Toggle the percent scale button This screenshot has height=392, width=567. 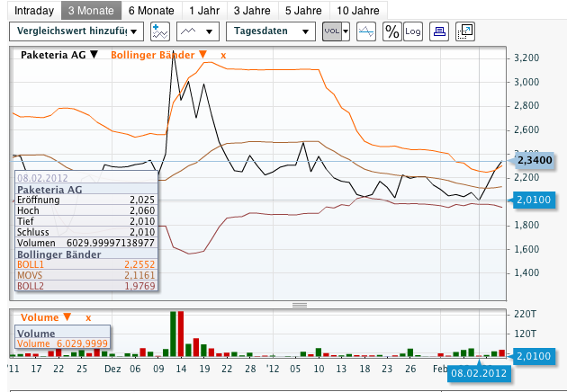[x=392, y=31]
